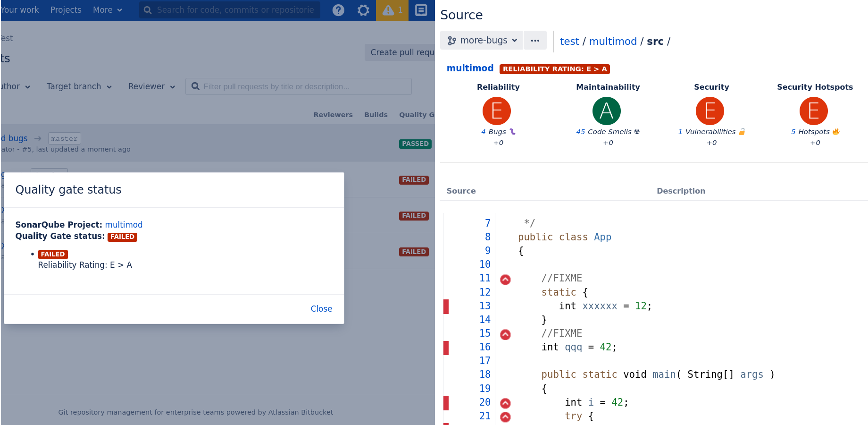Screen dimensions: 868x425
Task: Focus the code and repositories search field
Action: (x=230, y=10)
